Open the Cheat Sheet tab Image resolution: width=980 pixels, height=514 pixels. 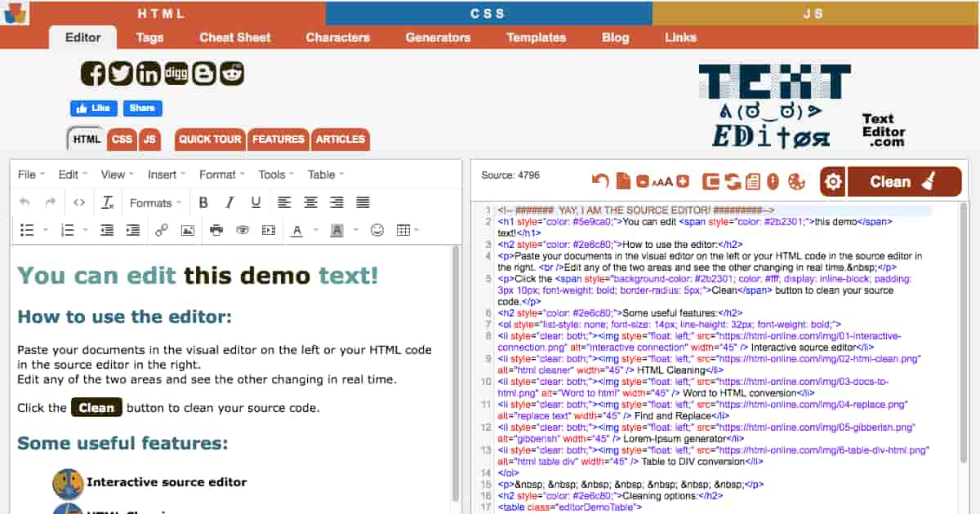[235, 38]
